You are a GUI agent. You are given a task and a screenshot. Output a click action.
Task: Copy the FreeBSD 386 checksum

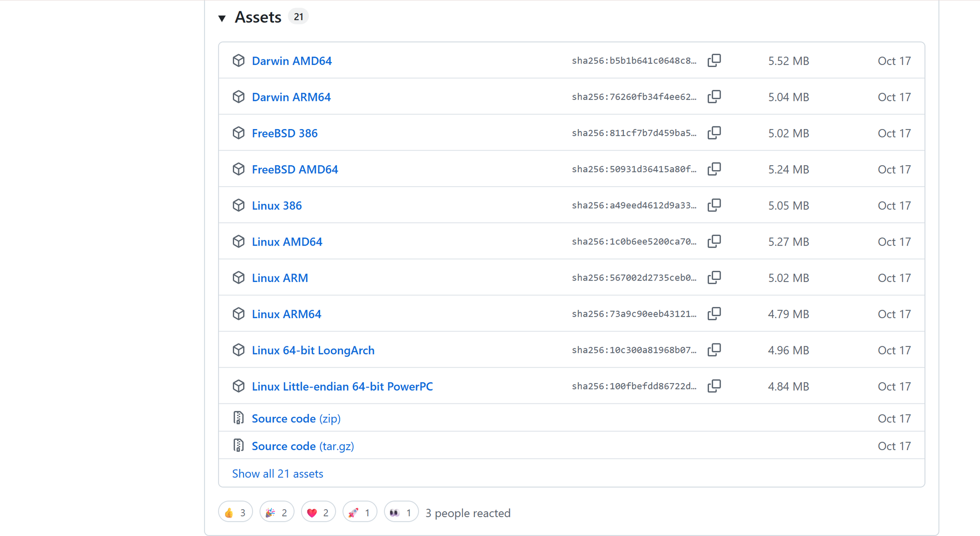click(x=714, y=133)
